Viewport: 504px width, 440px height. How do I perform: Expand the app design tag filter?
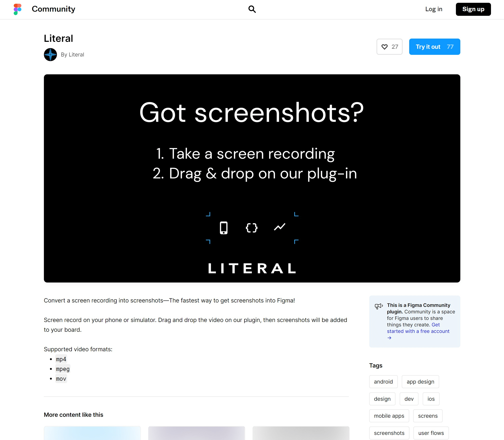[420, 381]
